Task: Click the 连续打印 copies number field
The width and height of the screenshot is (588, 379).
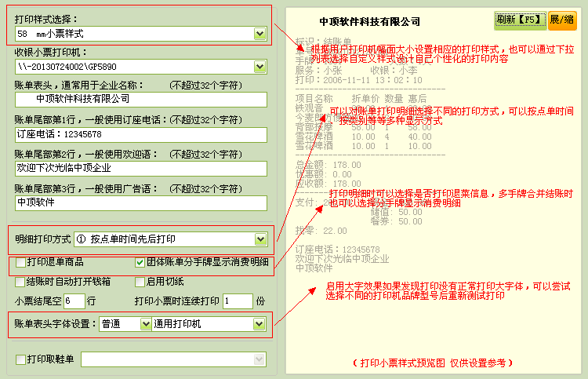Action: click(237, 301)
